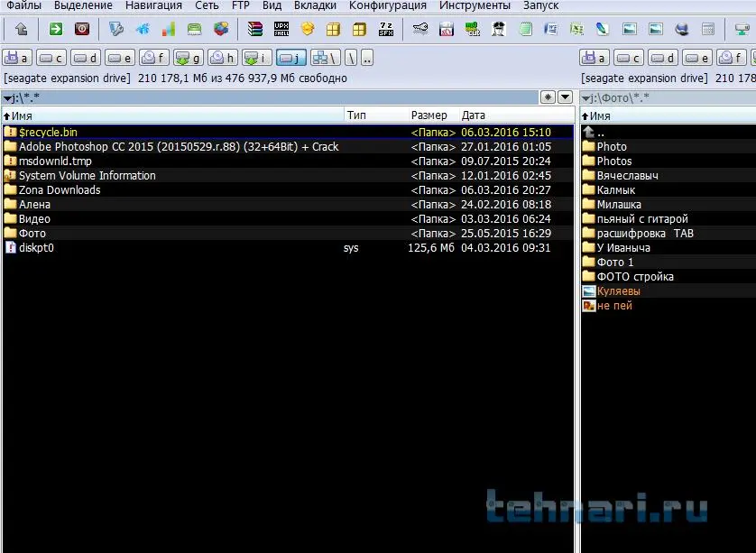The image size is (756, 553).
Task: Open the favorites asterisk button in left panel
Action: click(x=548, y=97)
